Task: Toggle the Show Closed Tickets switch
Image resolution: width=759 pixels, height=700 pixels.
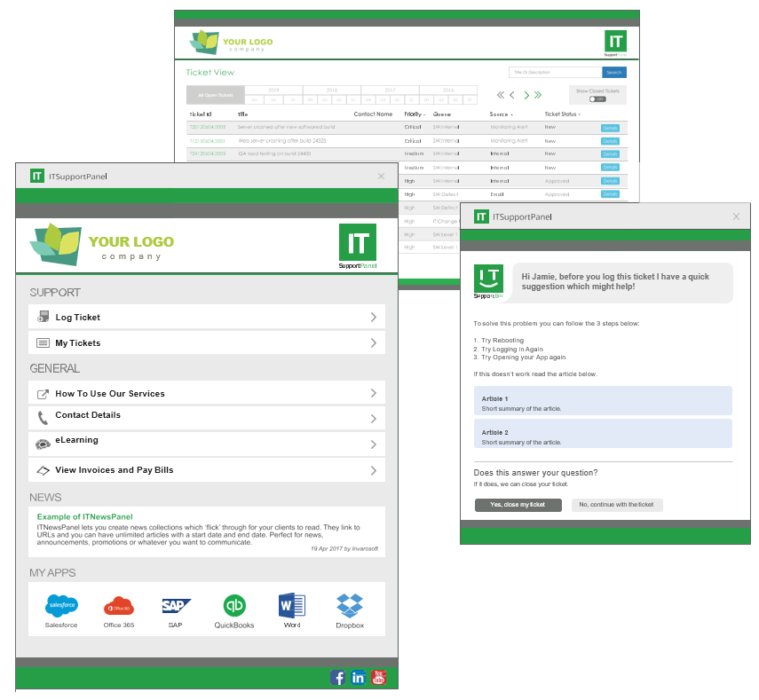Action: [600, 98]
